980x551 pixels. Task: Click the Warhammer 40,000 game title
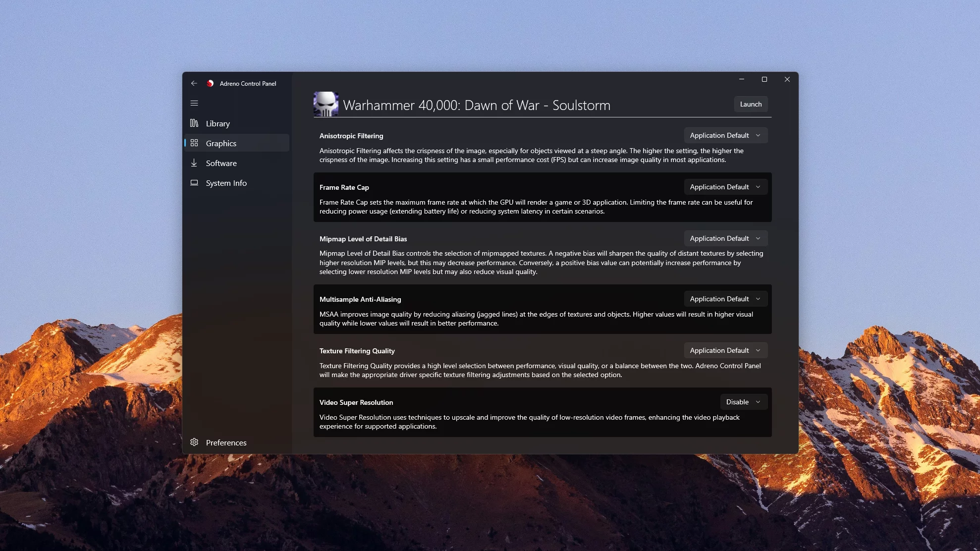pos(477,105)
